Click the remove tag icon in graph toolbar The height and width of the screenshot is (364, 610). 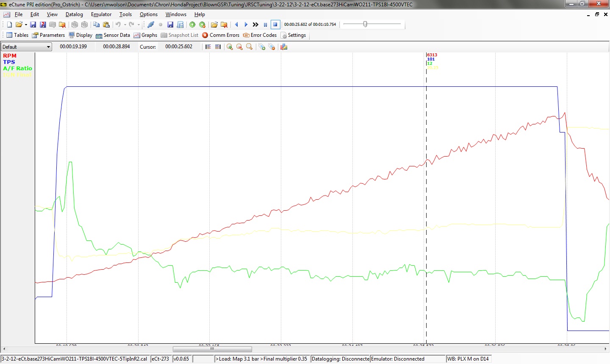coord(272,47)
